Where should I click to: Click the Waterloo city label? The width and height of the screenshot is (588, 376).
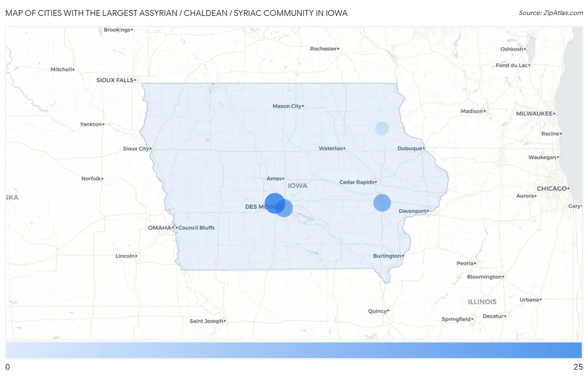[x=331, y=148]
